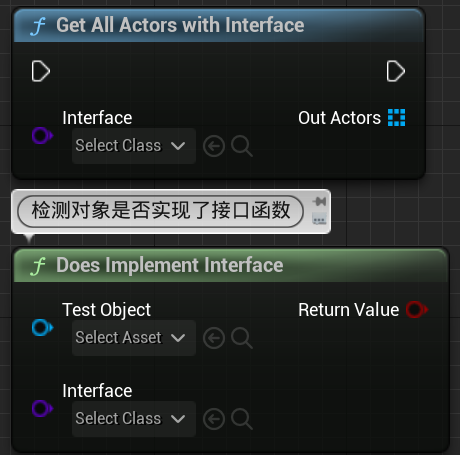Use selected asset arrow for Test Object
The height and width of the screenshot is (455, 460).
tap(214, 338)
